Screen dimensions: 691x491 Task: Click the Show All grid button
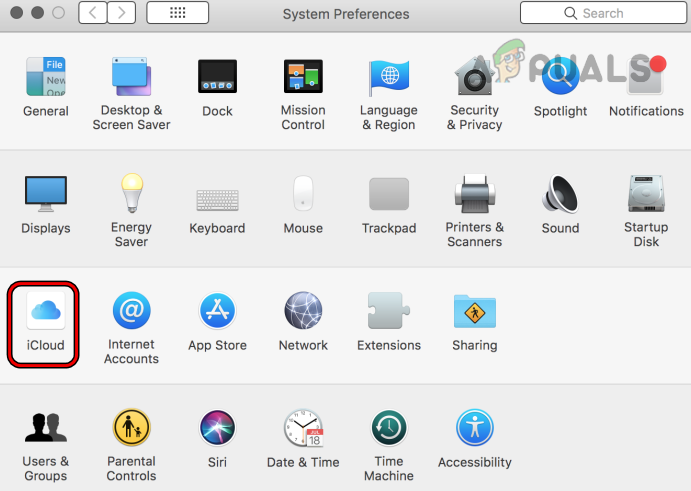[x=178, y=13]
